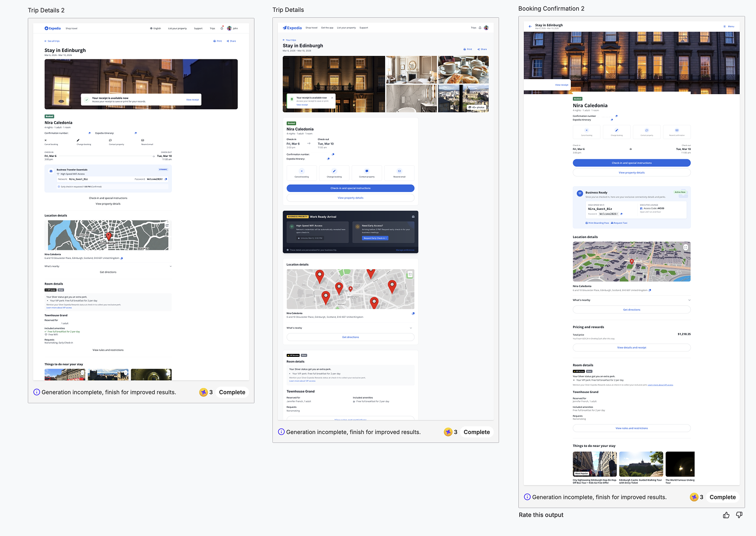756x536 pixels.
Task: Copy WiFi password in Business Ready card
Action: click(x=621, y=214)
